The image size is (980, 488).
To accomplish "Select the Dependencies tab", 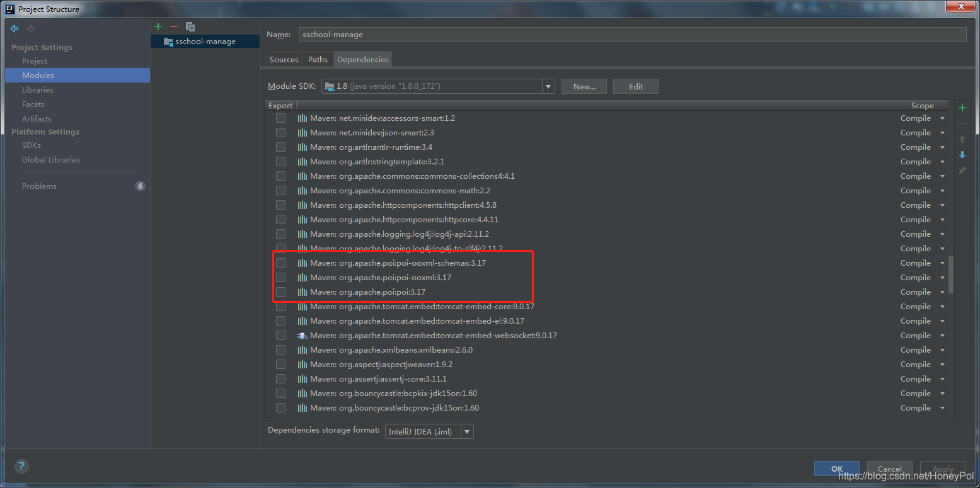I will pyautogui.click(x=362, y=59).
